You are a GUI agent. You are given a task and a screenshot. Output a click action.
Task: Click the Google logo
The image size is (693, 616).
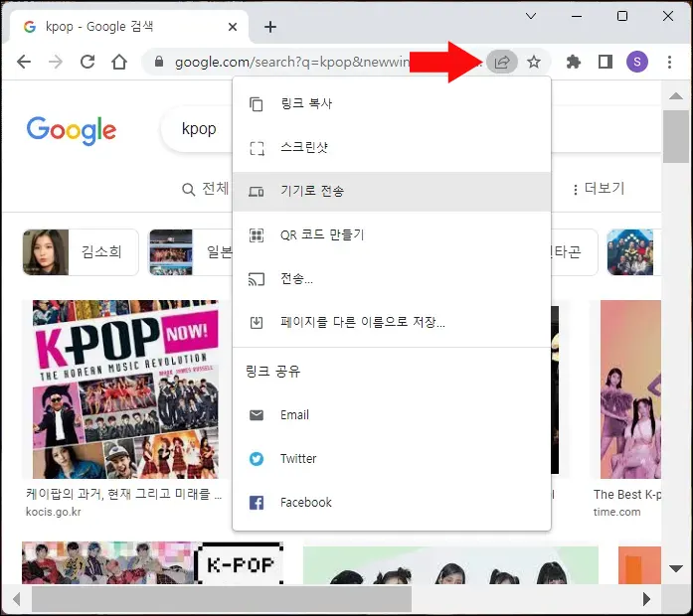72,131
